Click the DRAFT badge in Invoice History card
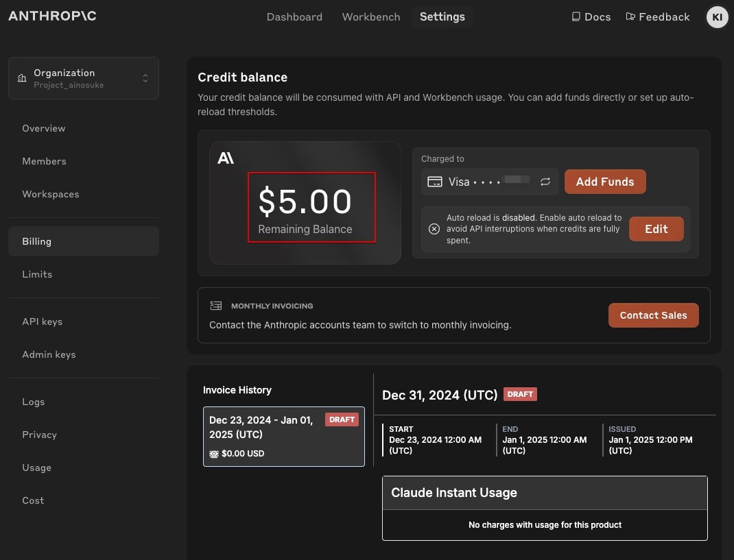The height and width of the screenshot is (560, 734). point(342,419)
